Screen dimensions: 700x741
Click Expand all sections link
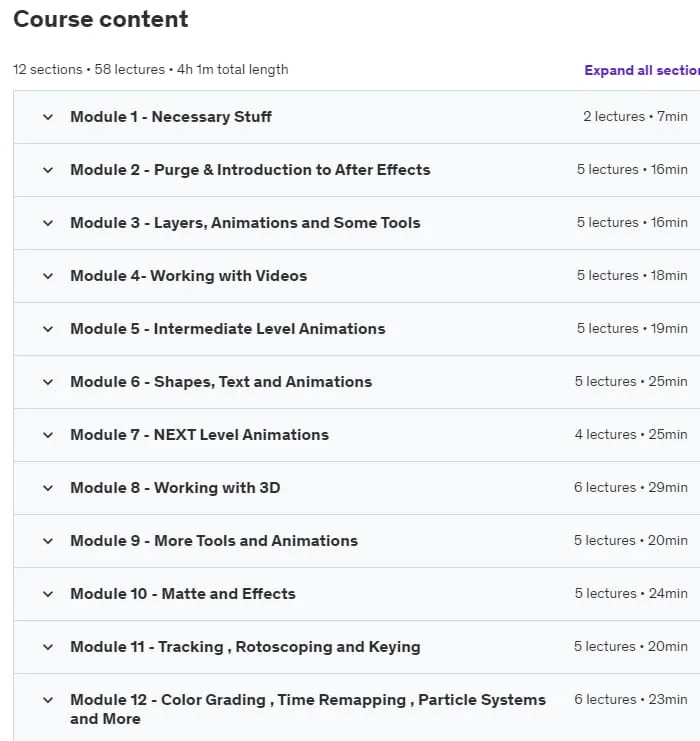pos(642,70)
